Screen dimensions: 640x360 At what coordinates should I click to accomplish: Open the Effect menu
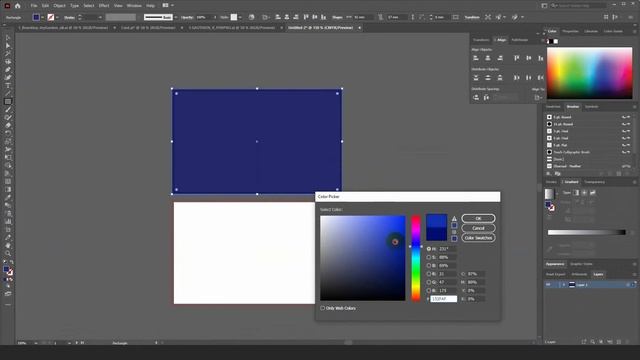tap(104, 6)
